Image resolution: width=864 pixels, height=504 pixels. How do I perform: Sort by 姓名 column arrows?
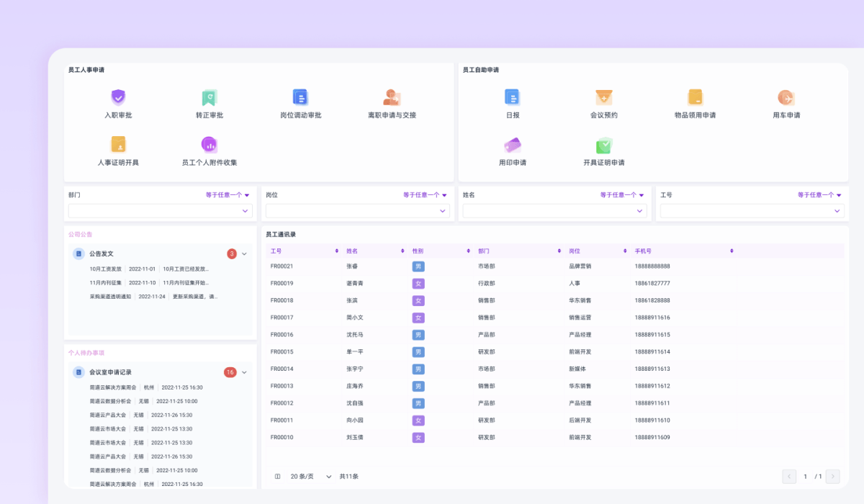point(402,251)
